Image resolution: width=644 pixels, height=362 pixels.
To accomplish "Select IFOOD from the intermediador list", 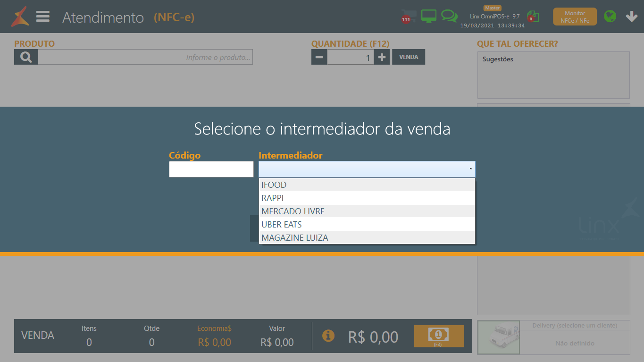I will point(367,185).
